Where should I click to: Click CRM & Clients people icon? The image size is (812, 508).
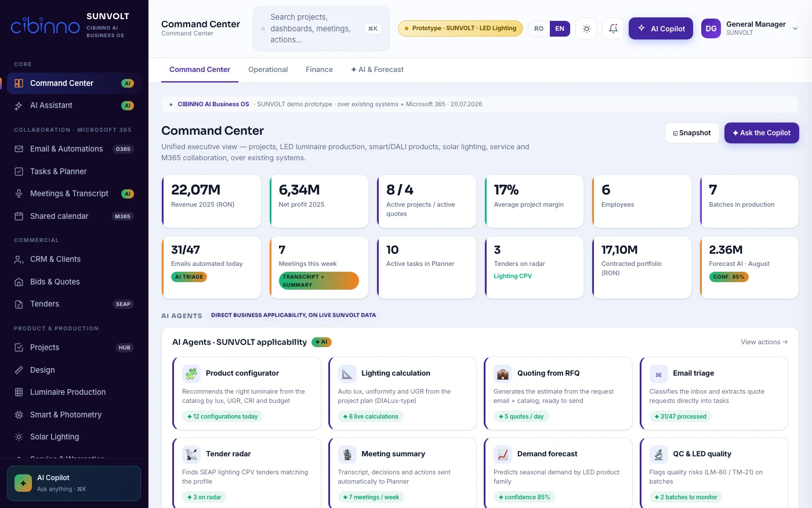coord(19,260)
